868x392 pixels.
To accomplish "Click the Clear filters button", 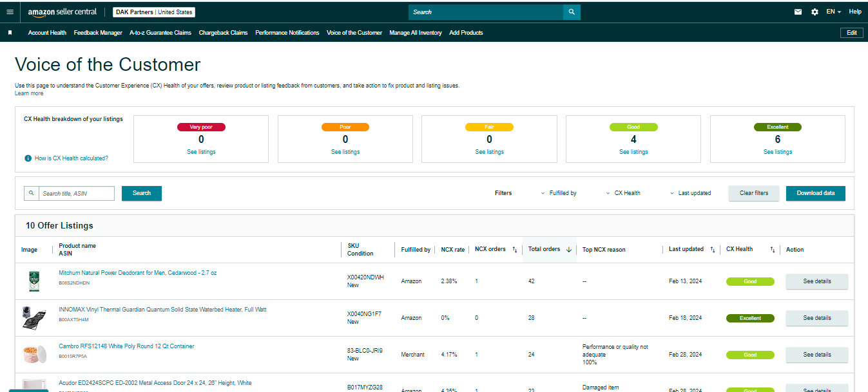I will pyautogui.click(x=754, y=193).
